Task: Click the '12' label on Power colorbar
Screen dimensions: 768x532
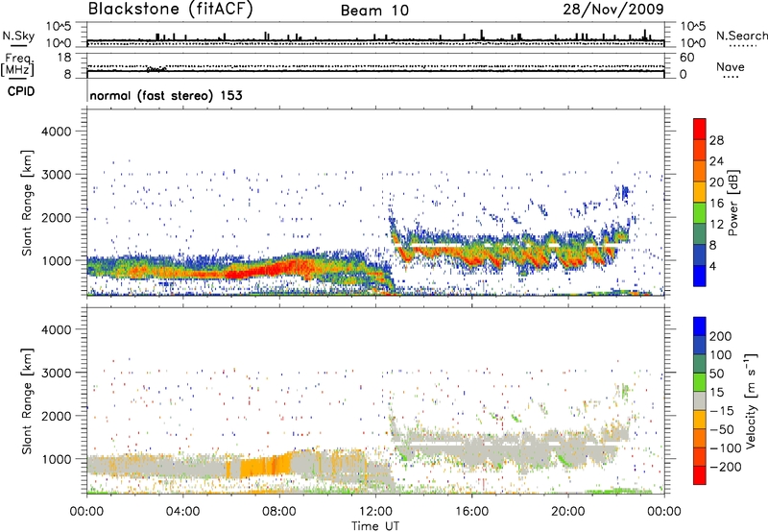Action: [716, 225]
